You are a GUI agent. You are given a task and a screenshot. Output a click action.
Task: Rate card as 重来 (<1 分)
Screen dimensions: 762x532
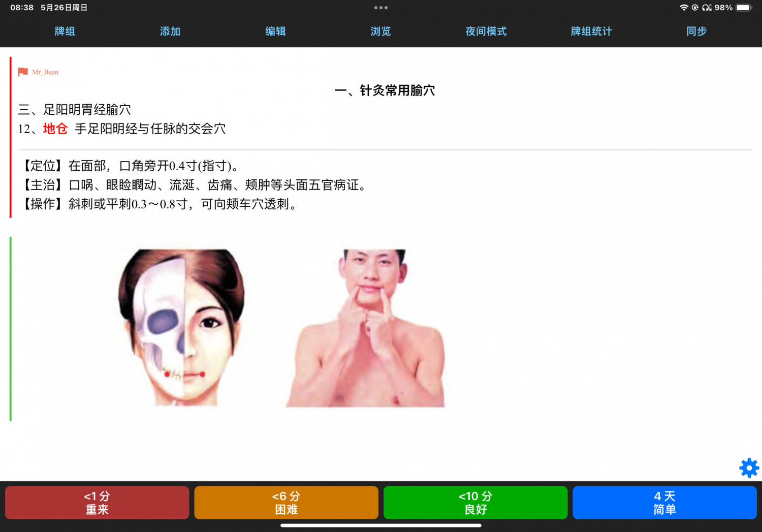tap(97, 503)
